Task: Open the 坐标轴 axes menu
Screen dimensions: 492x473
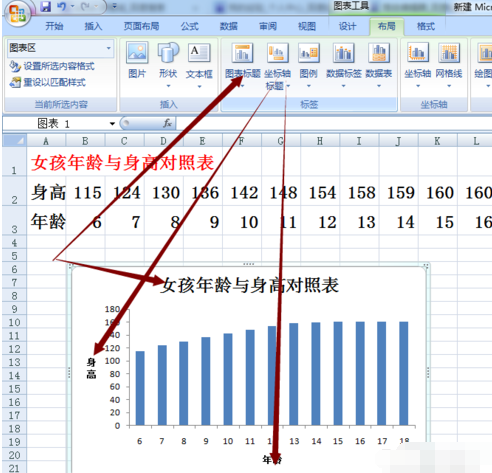Action: (418, 65)
